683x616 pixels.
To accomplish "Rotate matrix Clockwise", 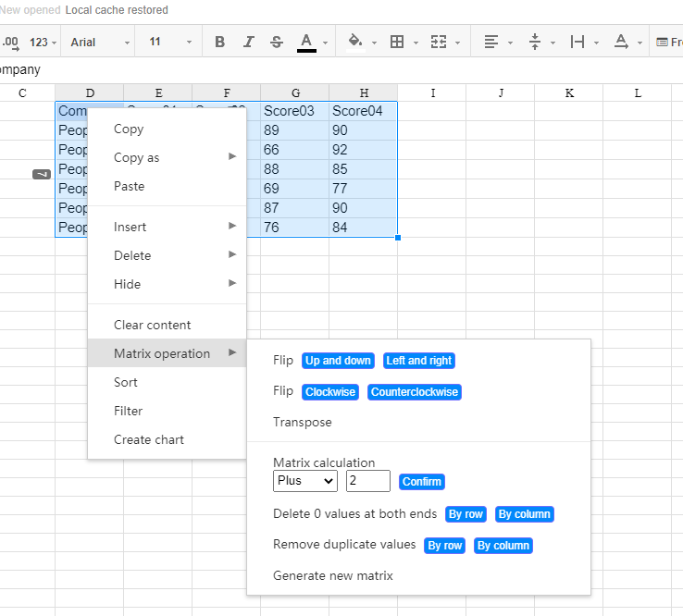I will 330,392.
